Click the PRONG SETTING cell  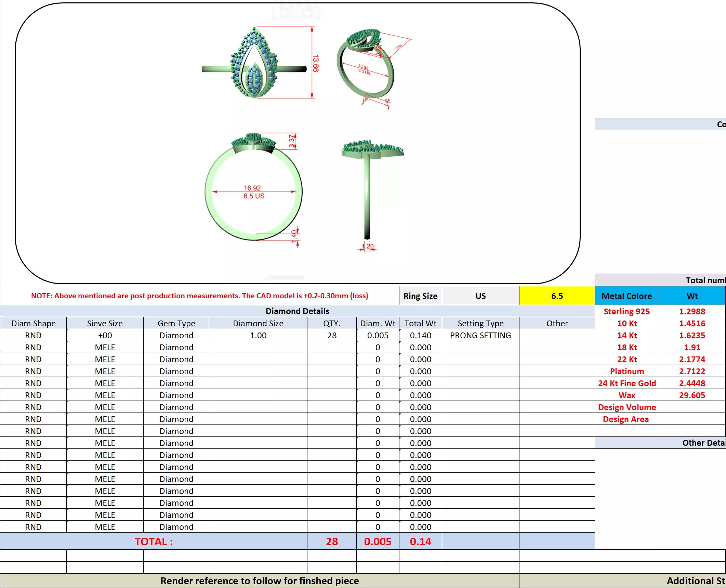(480, 335)
